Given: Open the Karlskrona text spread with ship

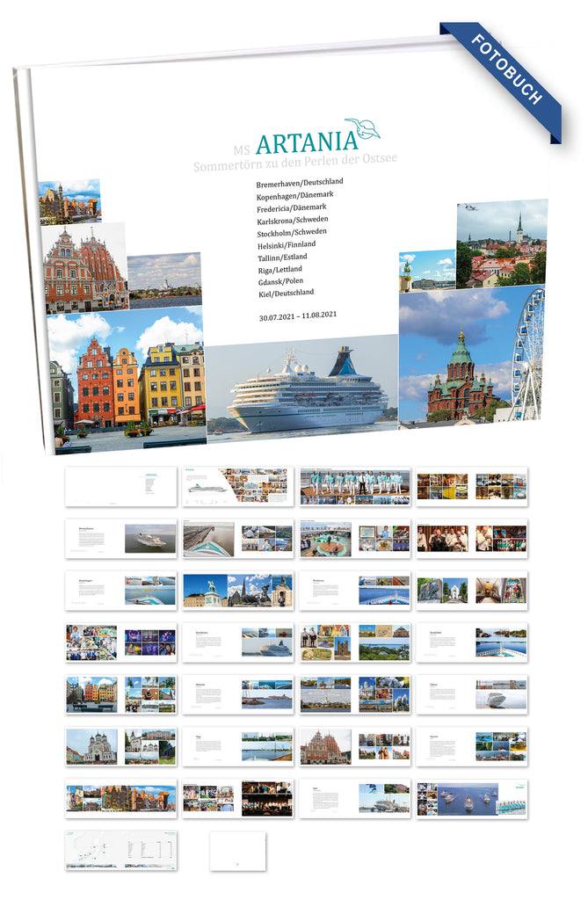Looking at the screenshot, I should [237, 642].
